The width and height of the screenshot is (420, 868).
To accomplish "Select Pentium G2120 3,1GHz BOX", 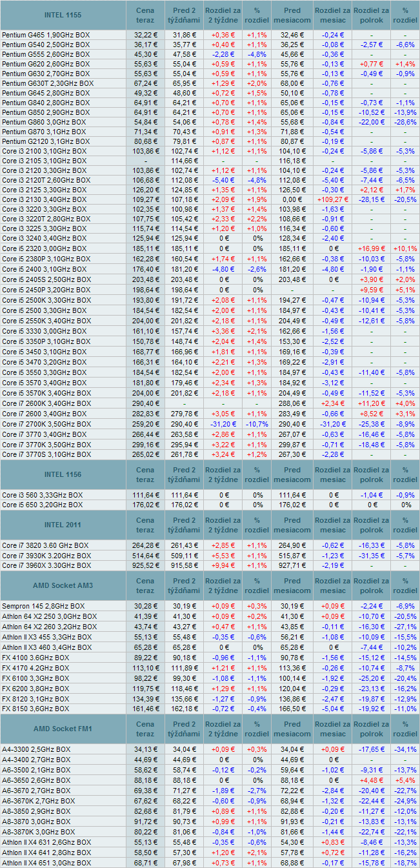I will click(44, 141).
